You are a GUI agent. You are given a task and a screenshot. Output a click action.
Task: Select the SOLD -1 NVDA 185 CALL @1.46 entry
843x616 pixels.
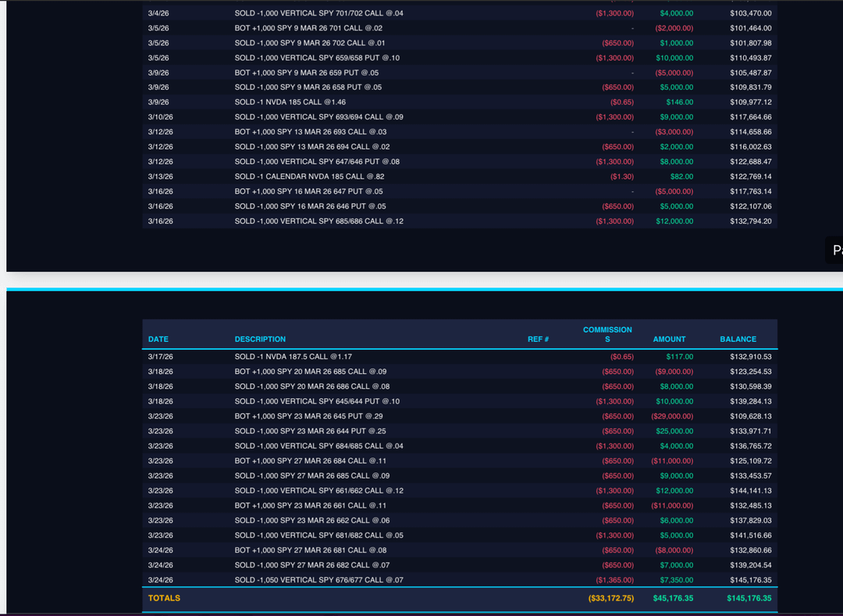(x=290, y=102)
